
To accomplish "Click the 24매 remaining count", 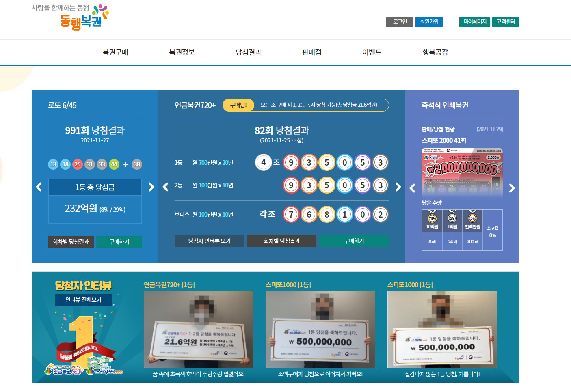I will pos(452,242).
